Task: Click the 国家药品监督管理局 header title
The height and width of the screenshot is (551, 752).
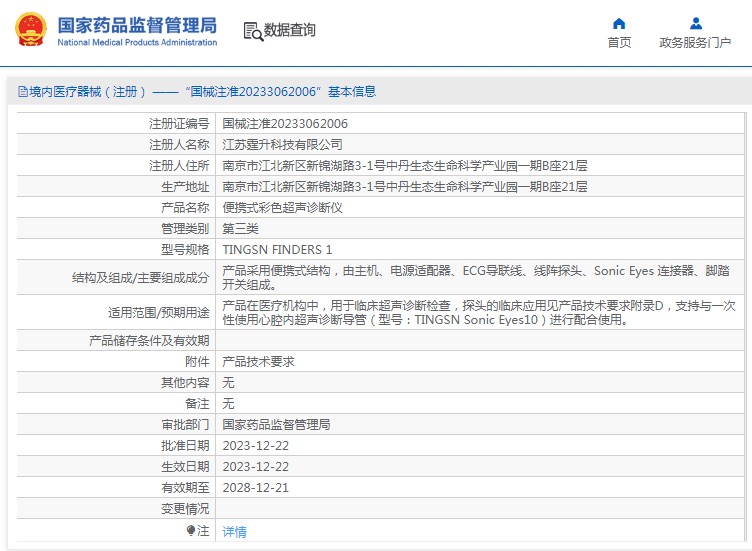Action: coord(137,25)
